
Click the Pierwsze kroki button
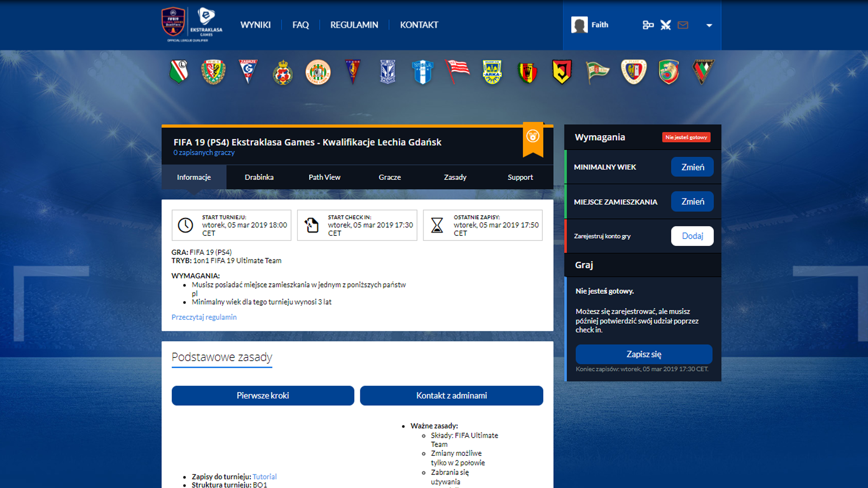263,395
